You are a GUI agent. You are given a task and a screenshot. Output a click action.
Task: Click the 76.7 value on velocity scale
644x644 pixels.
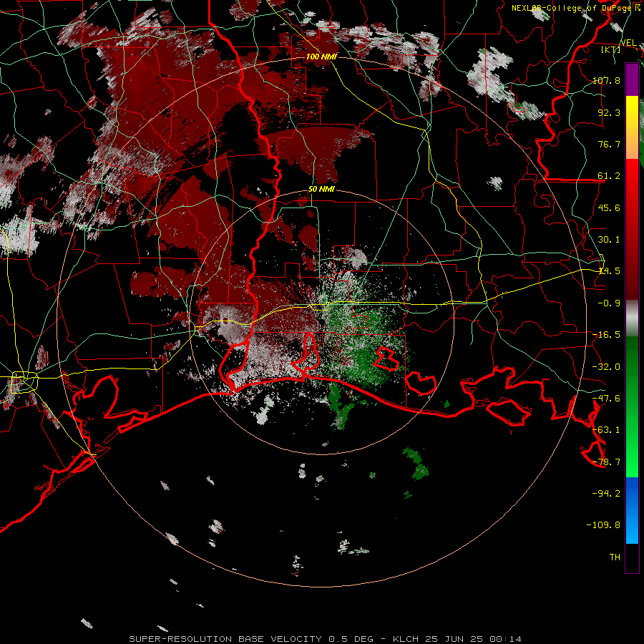coord(609,144)
